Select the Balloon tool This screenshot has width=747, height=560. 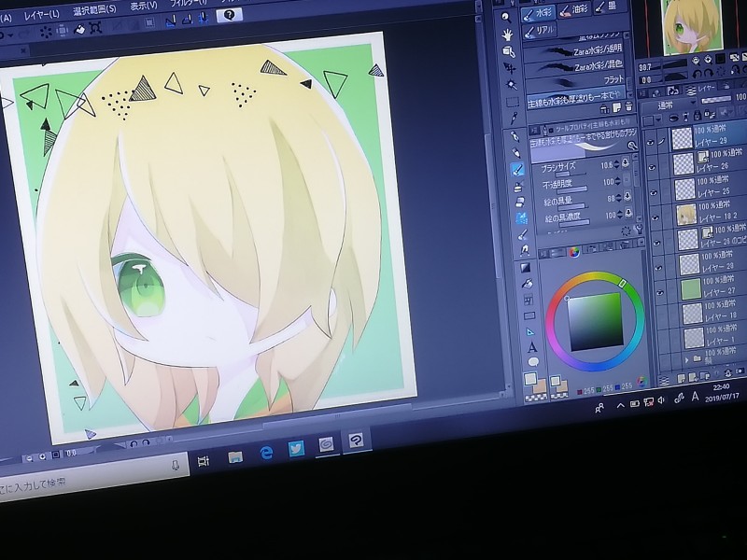point(533,361)
